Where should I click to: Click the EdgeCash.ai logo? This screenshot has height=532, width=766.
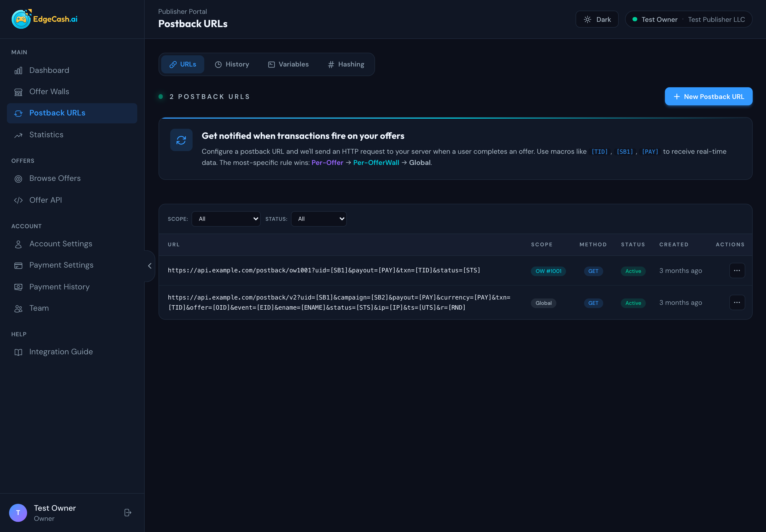tap(44, 19)
